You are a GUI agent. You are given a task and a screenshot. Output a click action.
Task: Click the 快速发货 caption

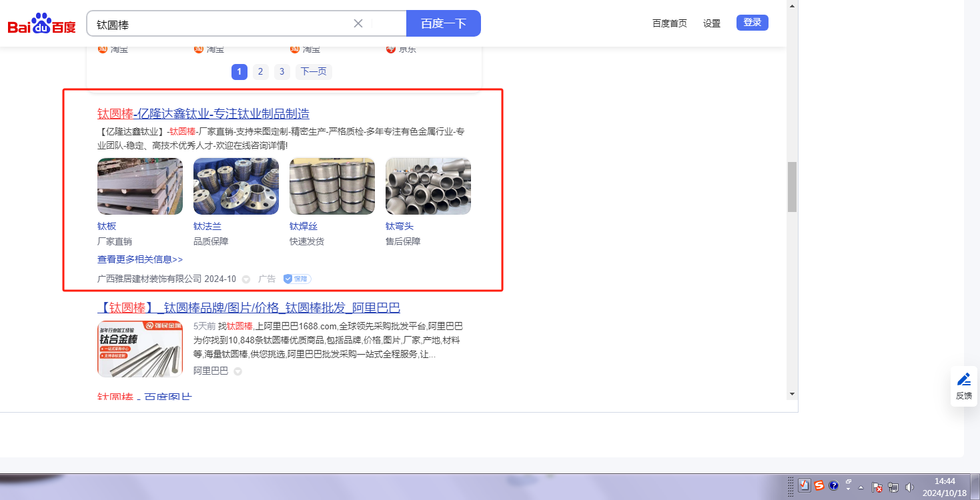307,241
